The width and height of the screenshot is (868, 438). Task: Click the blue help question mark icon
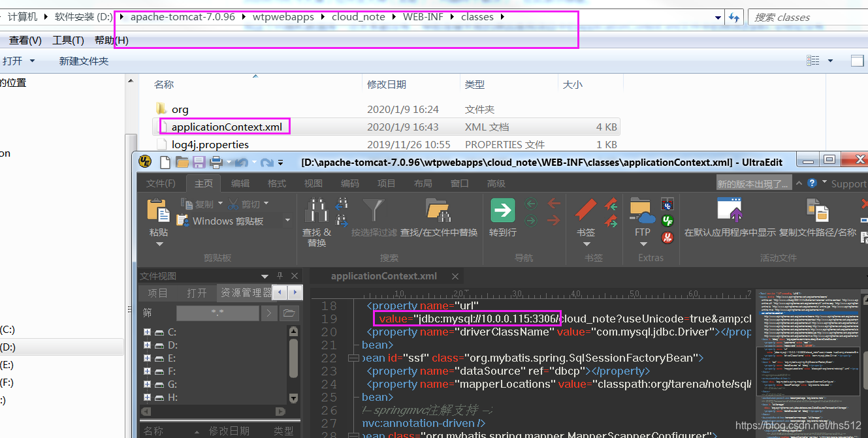[812, 183]
